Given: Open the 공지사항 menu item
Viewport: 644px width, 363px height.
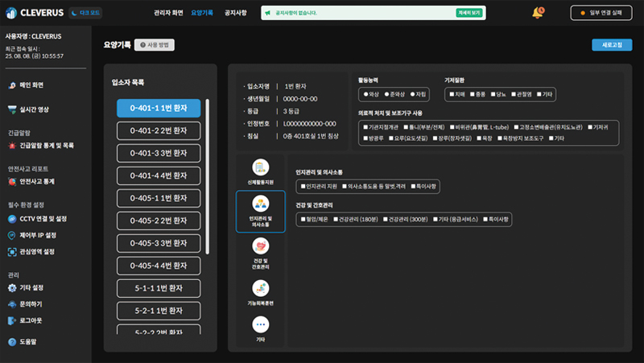Looking at the screenshot, I should (x=235, y=13).
